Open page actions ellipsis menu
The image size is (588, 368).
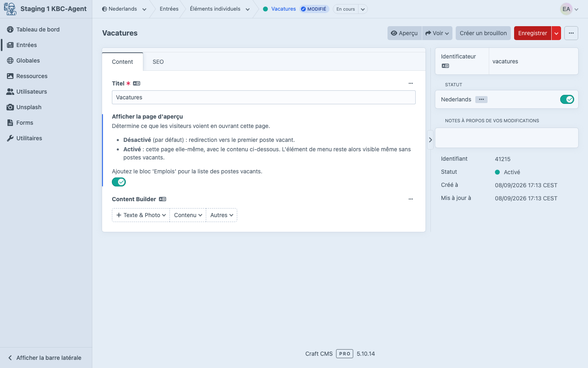pyautogui.click(x=571, y=33)
